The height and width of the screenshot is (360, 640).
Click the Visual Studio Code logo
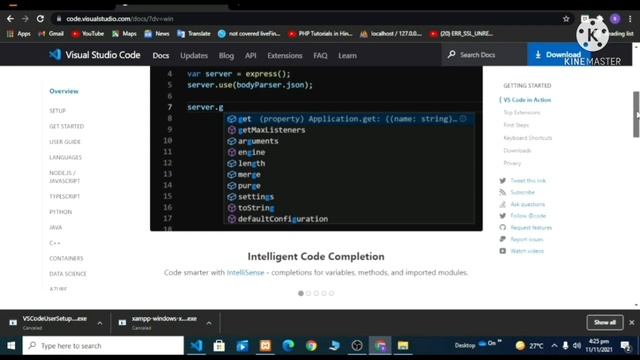(x=95, y=55)
